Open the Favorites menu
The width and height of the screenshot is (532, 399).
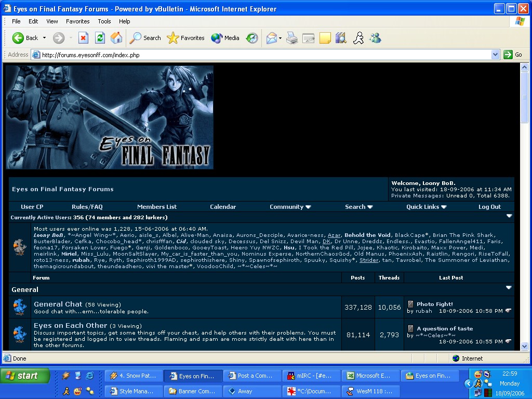(78, 21)
